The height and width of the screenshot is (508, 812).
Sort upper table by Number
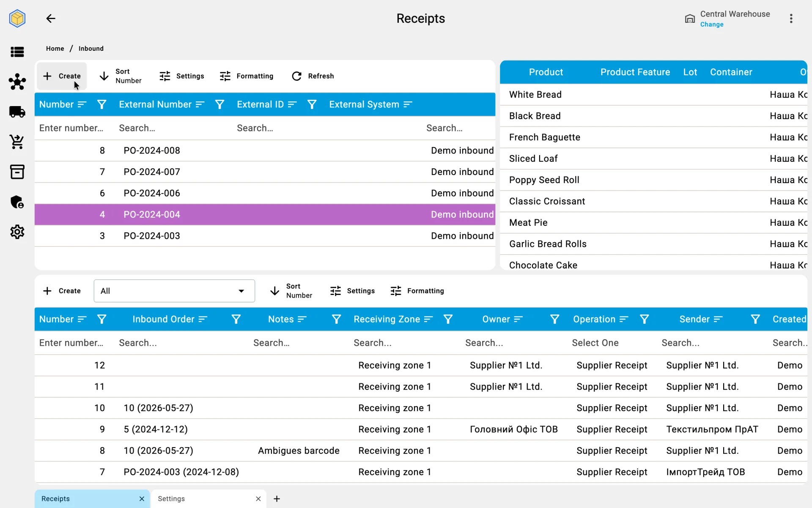click(x=121, y=76)
